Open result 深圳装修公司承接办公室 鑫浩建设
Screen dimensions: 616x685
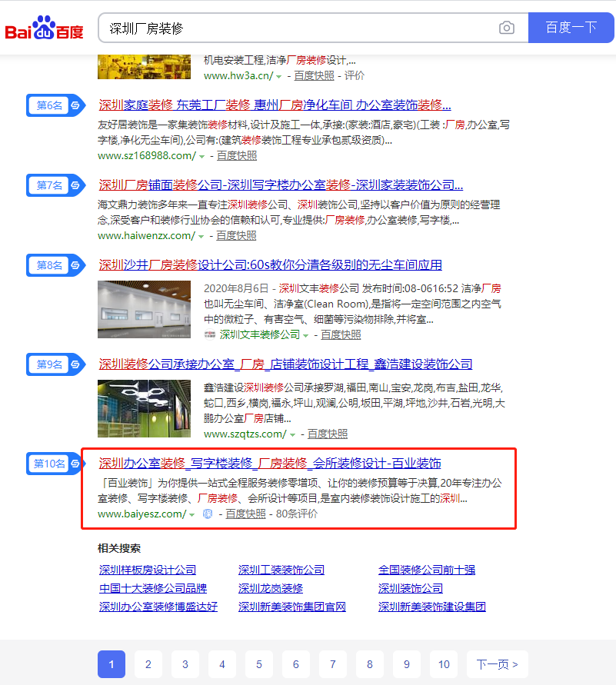coord(285,364)
